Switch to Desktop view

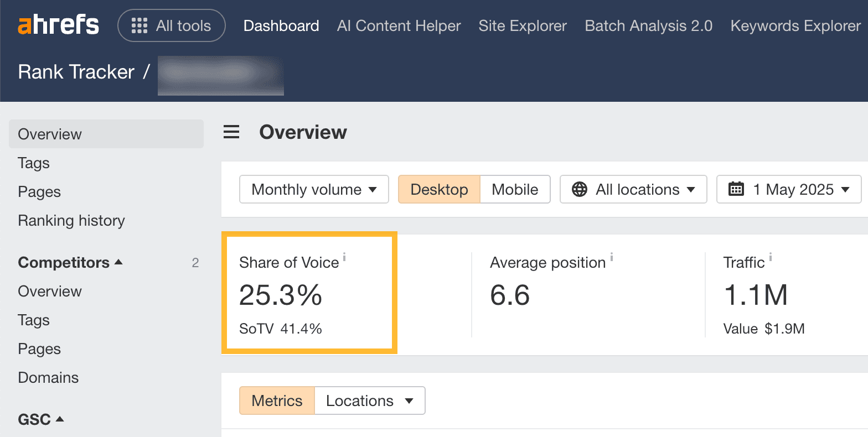439,190
